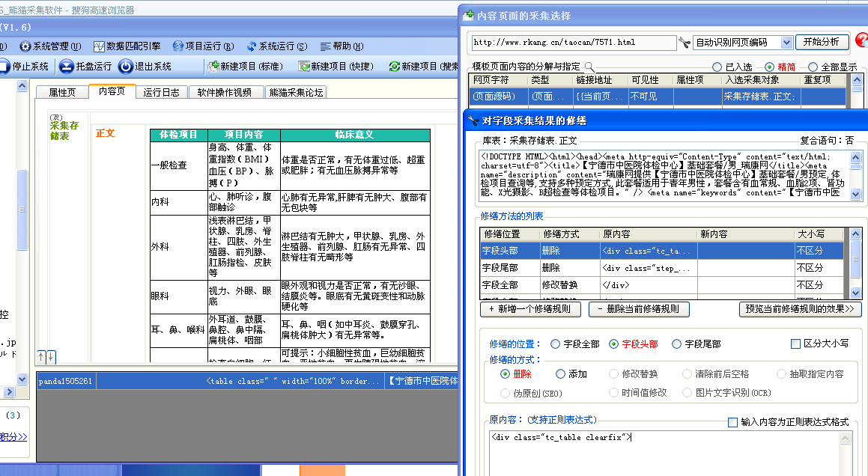
Task: Click the 大小写 column header
Action: [x=819, y=234]
